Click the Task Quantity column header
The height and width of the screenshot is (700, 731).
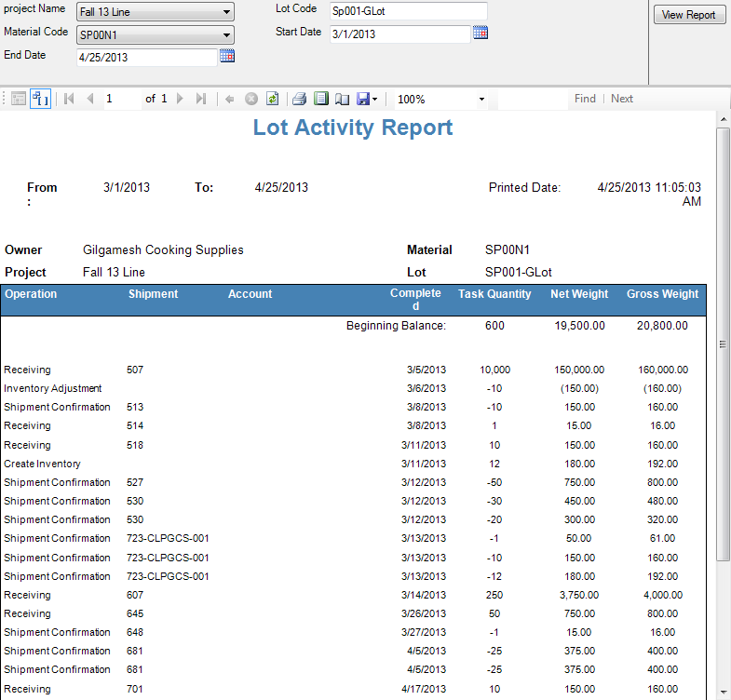click(494, 294)
